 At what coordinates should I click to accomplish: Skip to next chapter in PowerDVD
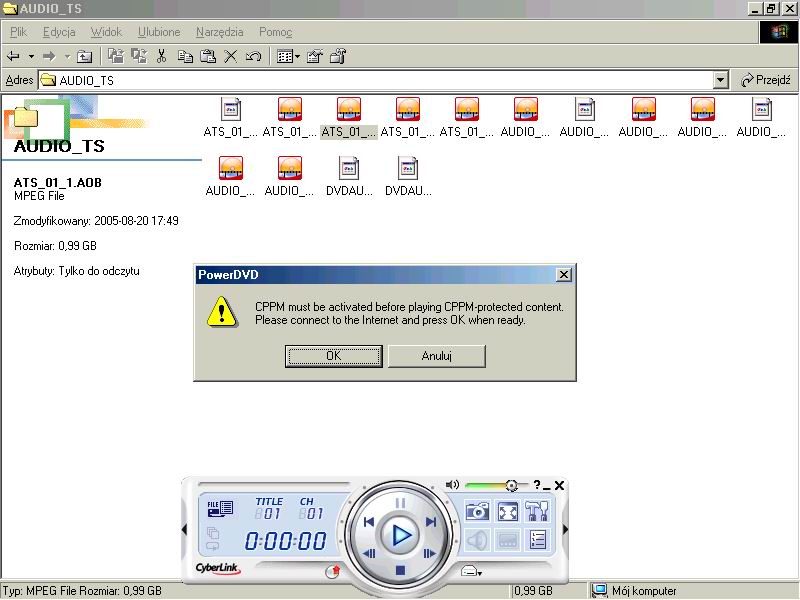tap(431, 521)
